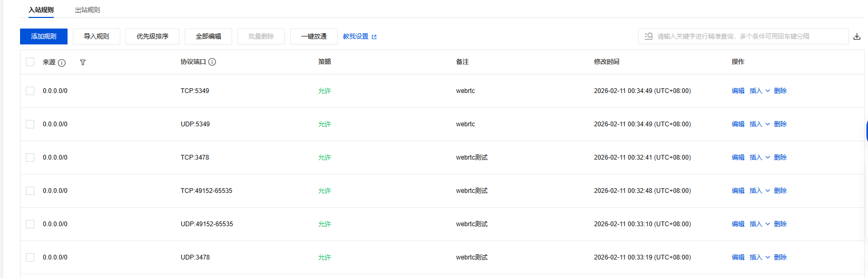Tick the checkbox for the TCP:49152-65535 rule

pos(30,191)
